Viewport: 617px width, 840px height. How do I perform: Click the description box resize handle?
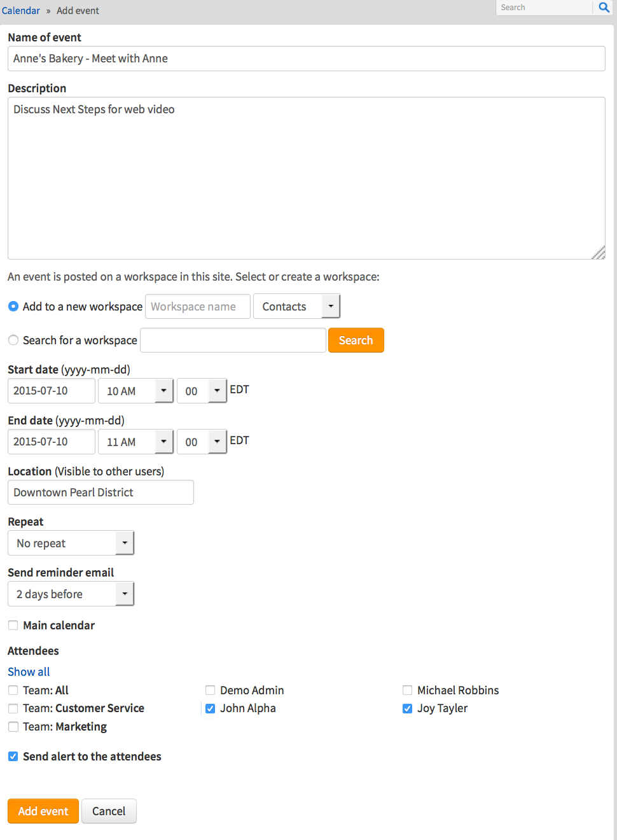click(x=599, y=253)
